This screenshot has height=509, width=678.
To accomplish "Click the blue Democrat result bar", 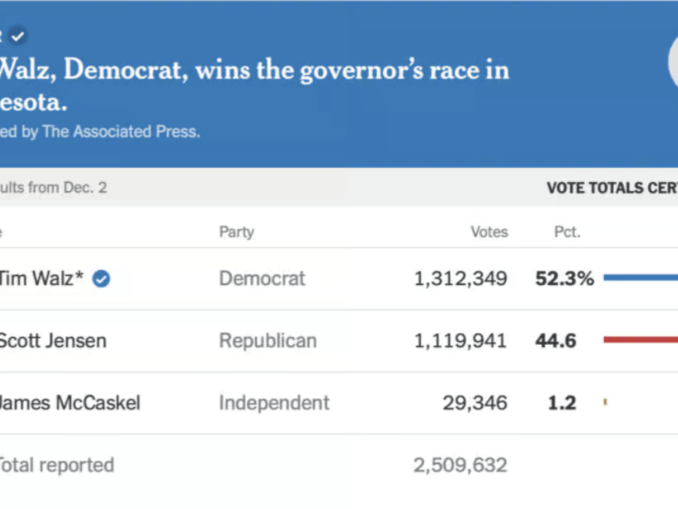I will pyautogui.click(x=640, y=279).
